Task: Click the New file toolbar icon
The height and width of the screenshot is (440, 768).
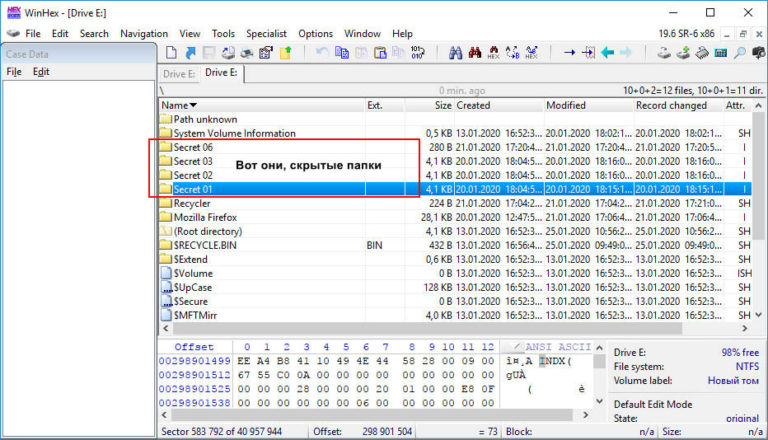Action: pyautogui.click(x=171, y=52)
